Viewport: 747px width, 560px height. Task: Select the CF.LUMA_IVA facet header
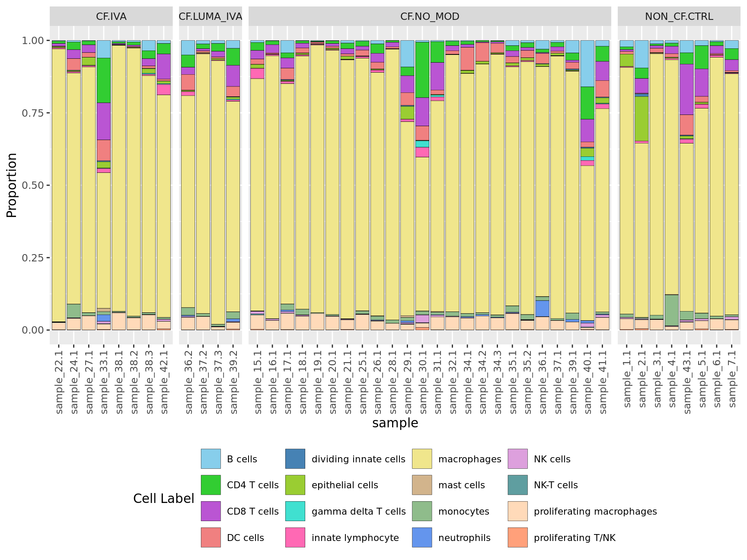(211, 16)
